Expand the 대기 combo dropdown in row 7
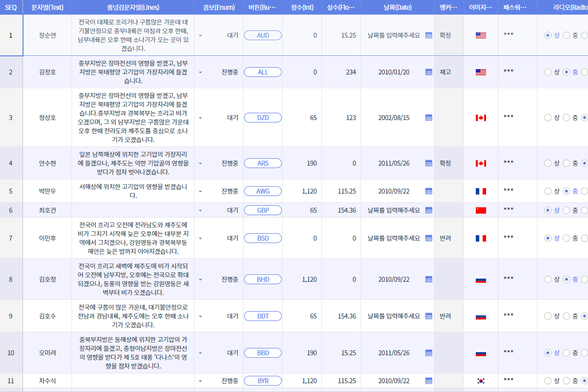This screenshot has height=392, width=588. point(200,239)
